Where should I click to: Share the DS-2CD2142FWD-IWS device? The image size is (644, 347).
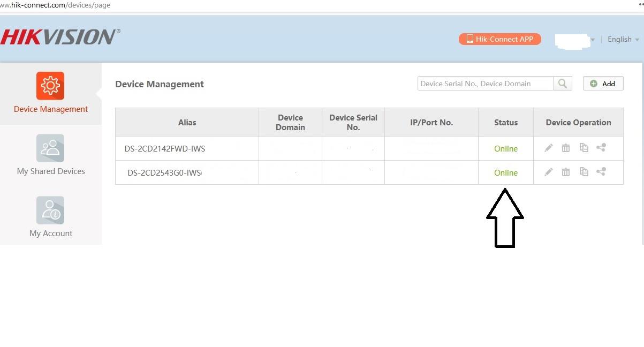601,147
